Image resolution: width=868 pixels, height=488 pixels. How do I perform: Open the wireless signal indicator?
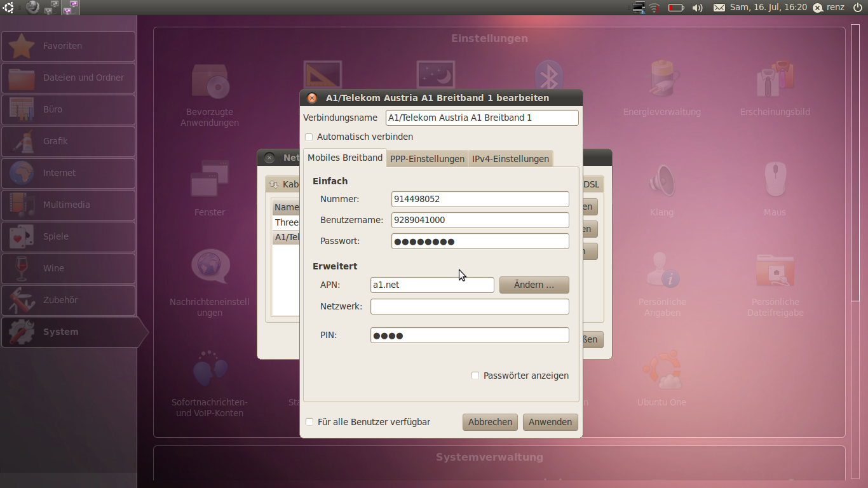(x=654, y=8)
